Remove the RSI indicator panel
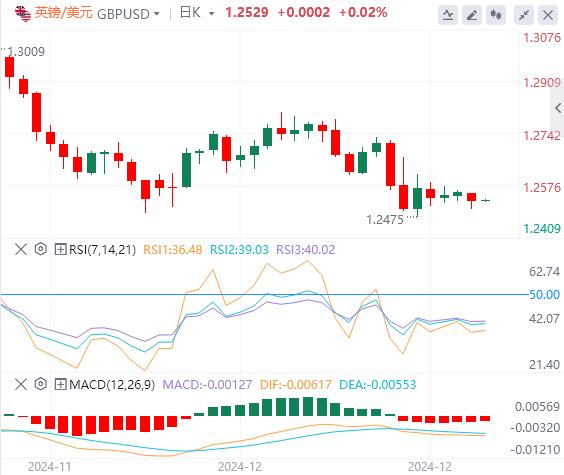The height and width of the screenshot is (475, 564). point(21,249)
